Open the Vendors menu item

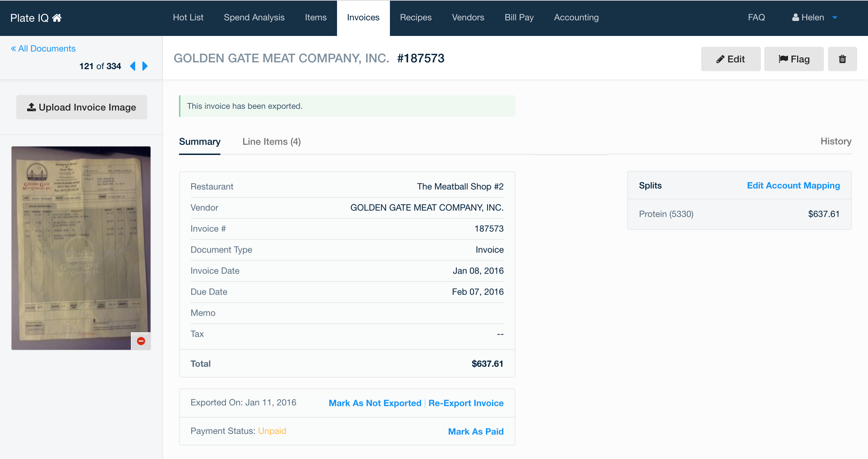tap(468, 18)
